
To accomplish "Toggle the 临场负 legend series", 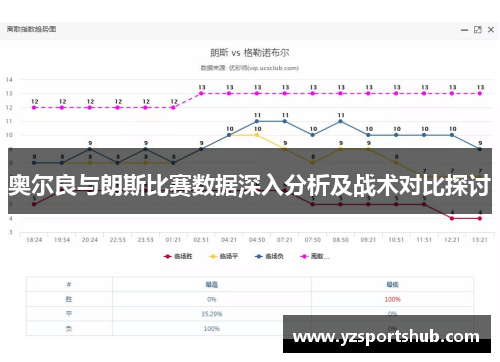I will pos(269,256).
